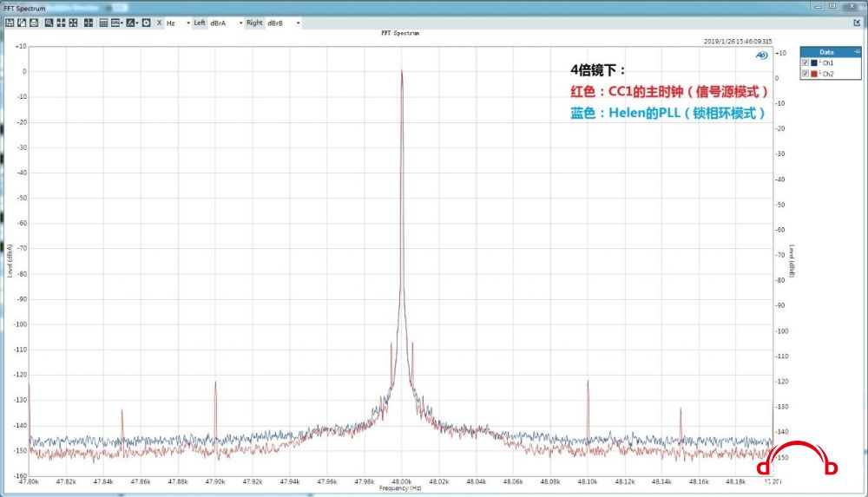Click the Right axis label in toolbar
The width and height of the screenshot is (868, 497).
(x=254, y=23)
